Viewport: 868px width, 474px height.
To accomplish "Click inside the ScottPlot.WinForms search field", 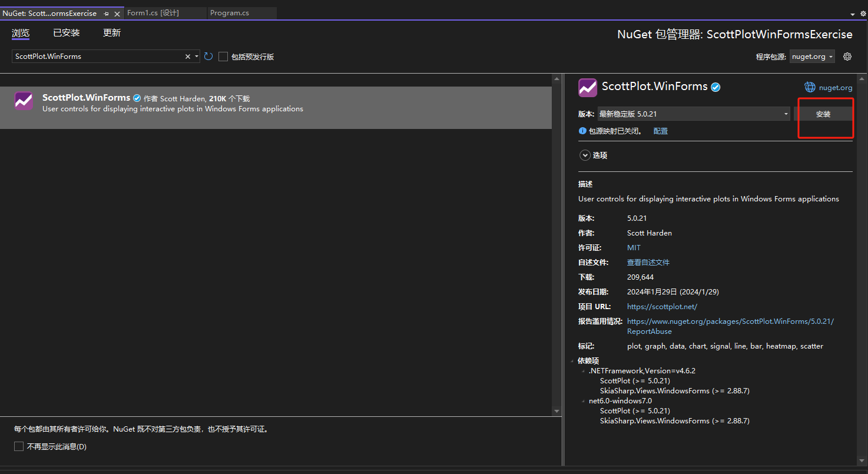I will [x=97, y=57].
